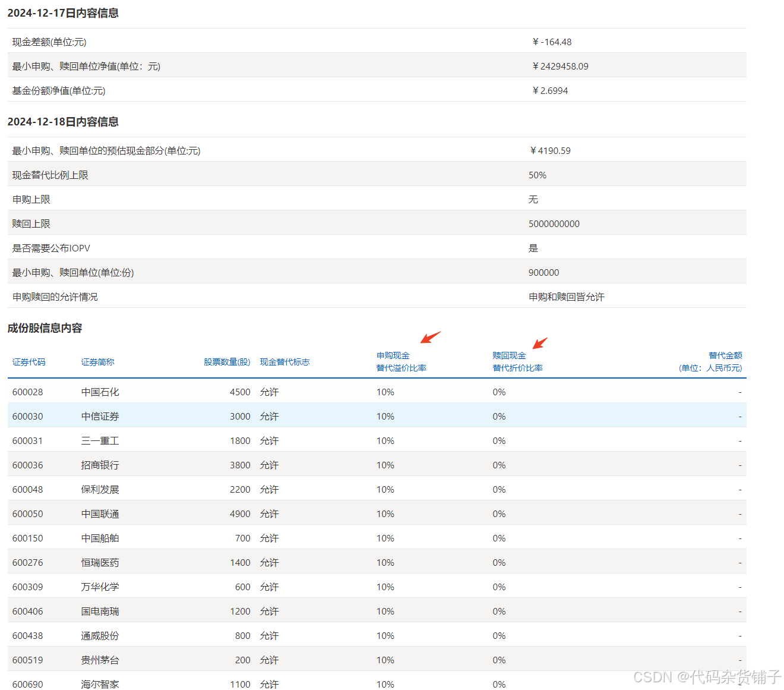Select the 中国石化 stock name

click(x=100, y=392)
